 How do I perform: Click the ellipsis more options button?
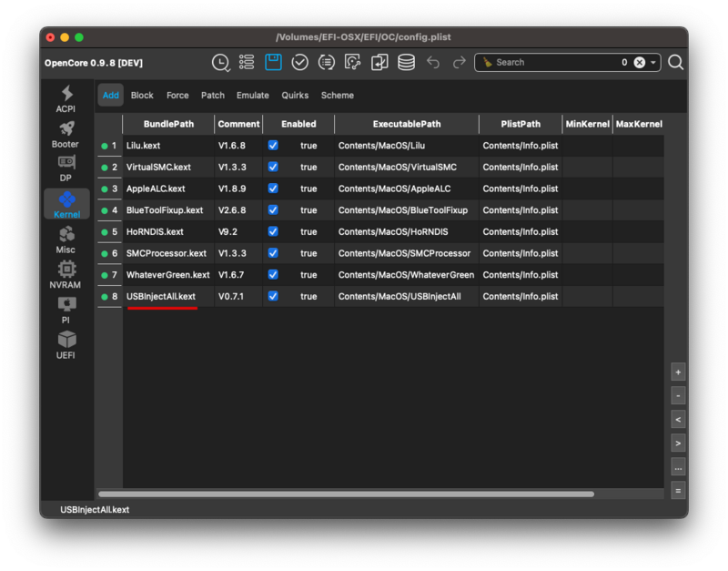pos(678,466)
